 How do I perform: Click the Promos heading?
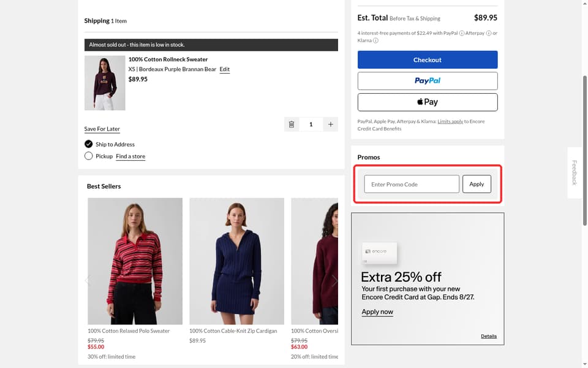point(369,158)
